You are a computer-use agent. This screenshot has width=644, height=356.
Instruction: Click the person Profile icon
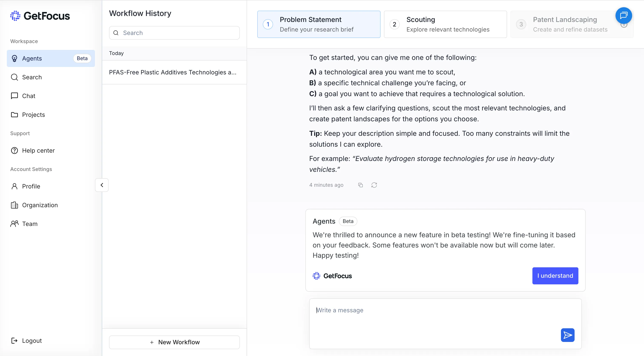pos(14,186)
